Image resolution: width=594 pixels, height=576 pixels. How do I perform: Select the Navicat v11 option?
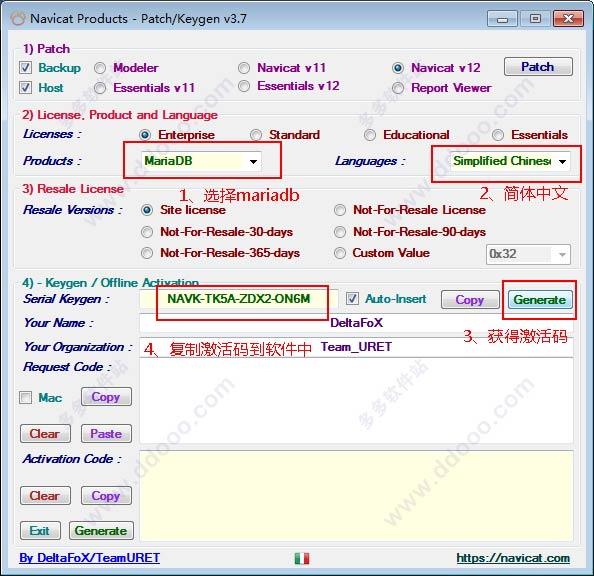coord(244,68)
